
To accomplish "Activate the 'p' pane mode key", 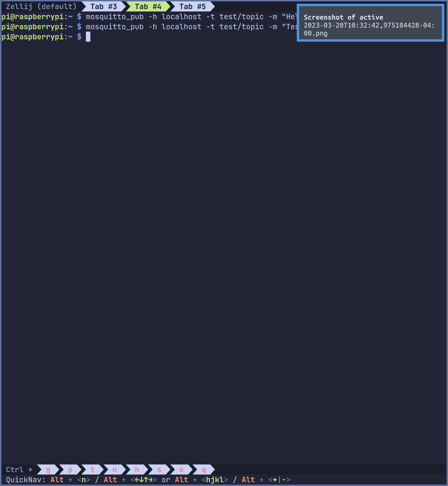I will [70, 470].
